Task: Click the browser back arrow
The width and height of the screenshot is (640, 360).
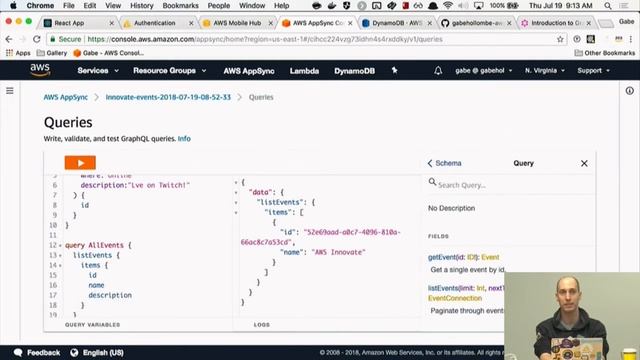Action: pyautogui.click(x=9, y=39)
